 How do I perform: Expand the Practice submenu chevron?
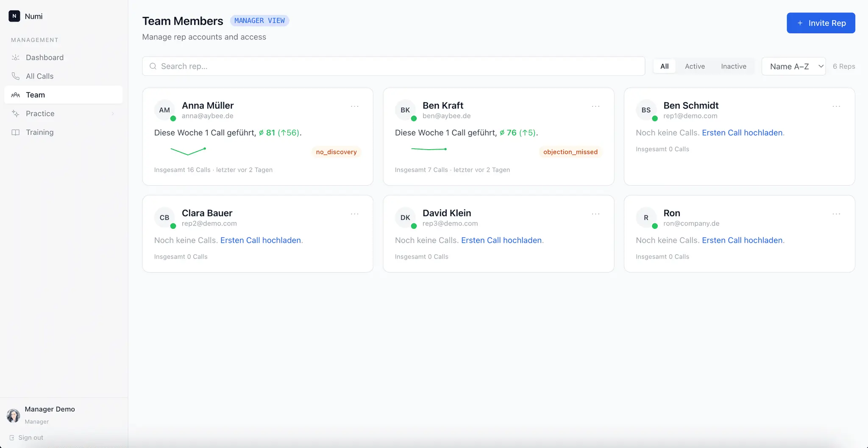point(113,114)
